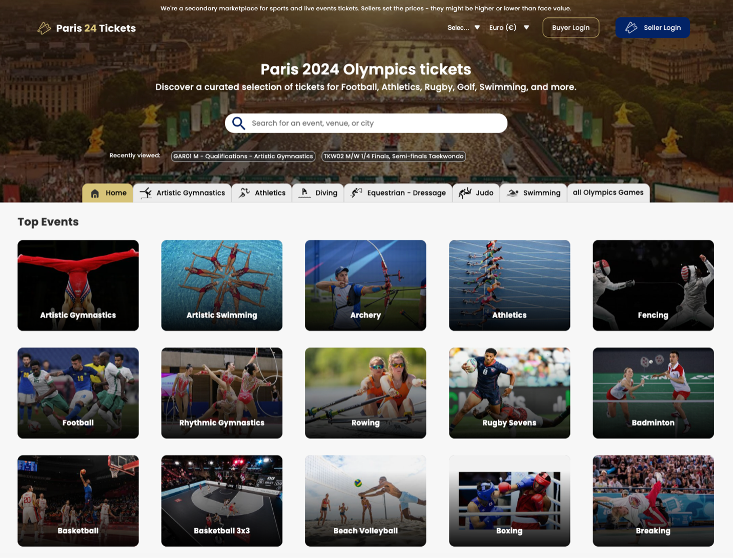
Task: Click the Buyer Login button
Action: click(571, 28)
